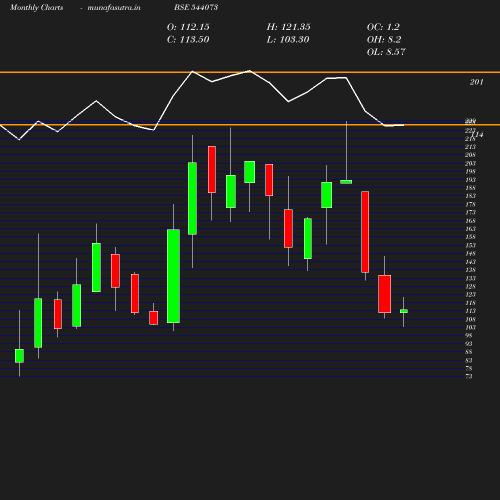Select the low price L: 103.30

tap(288, 40)
